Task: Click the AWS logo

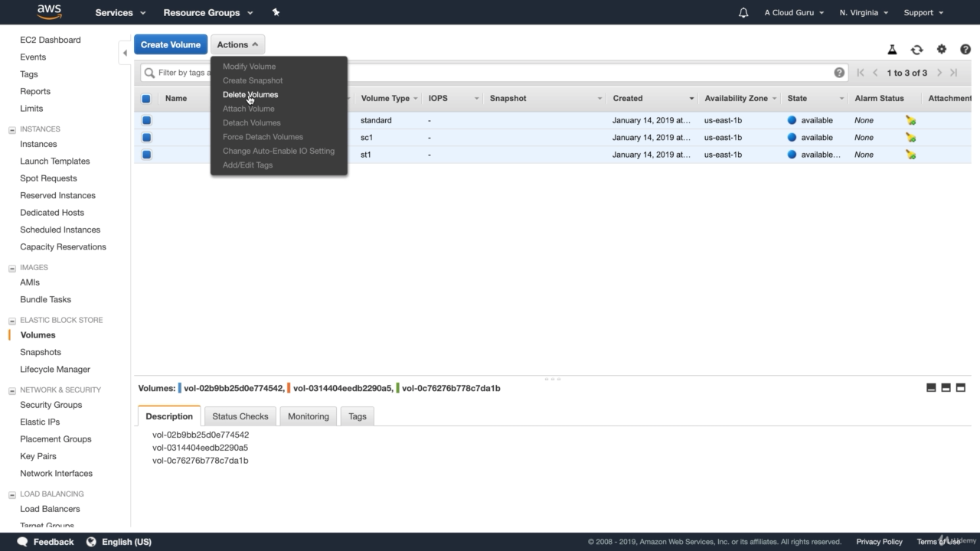Action: click(x=48, y=11)
